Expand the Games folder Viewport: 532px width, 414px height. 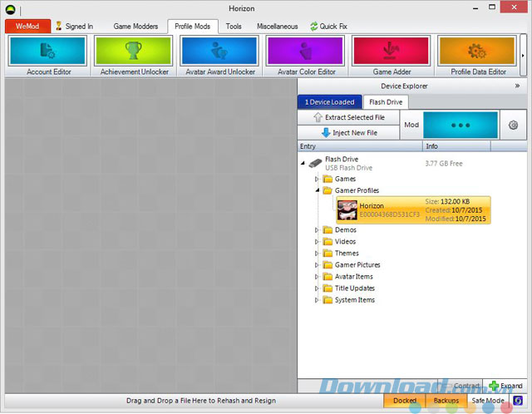click(317, 179)
